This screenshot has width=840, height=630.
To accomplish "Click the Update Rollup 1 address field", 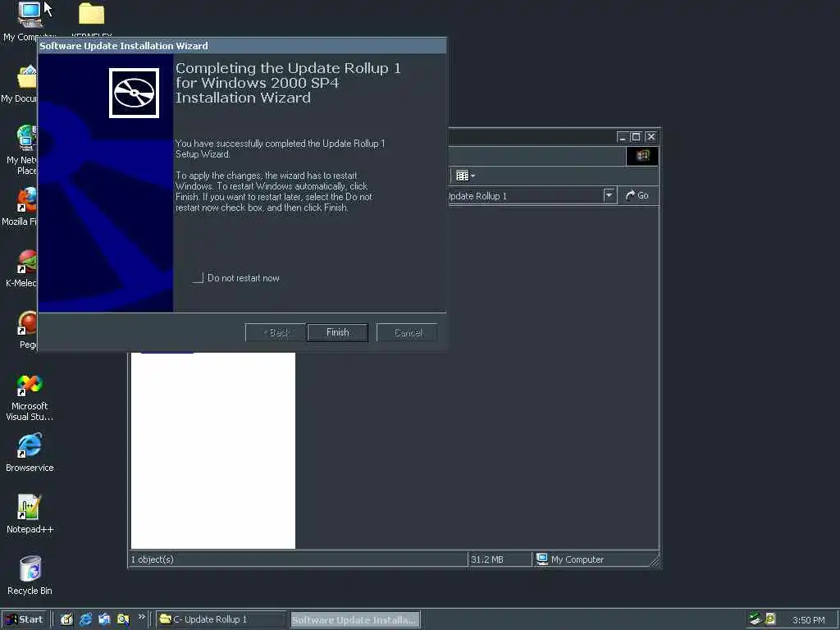I will click(525, 195).
